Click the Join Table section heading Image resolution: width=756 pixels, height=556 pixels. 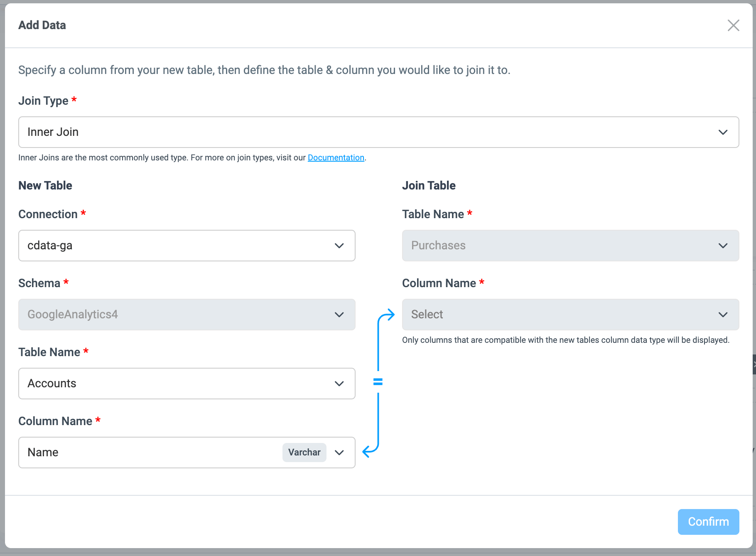click(429, 185)
